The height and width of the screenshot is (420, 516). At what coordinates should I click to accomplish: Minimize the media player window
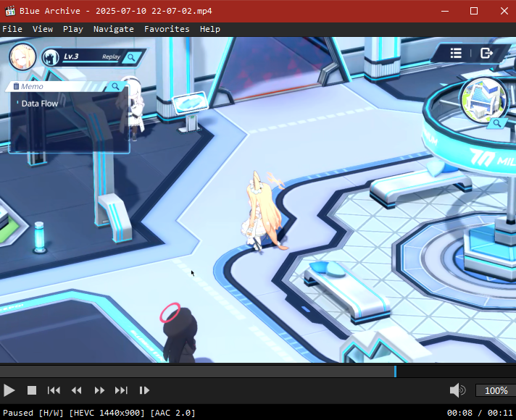coord(445,11)
